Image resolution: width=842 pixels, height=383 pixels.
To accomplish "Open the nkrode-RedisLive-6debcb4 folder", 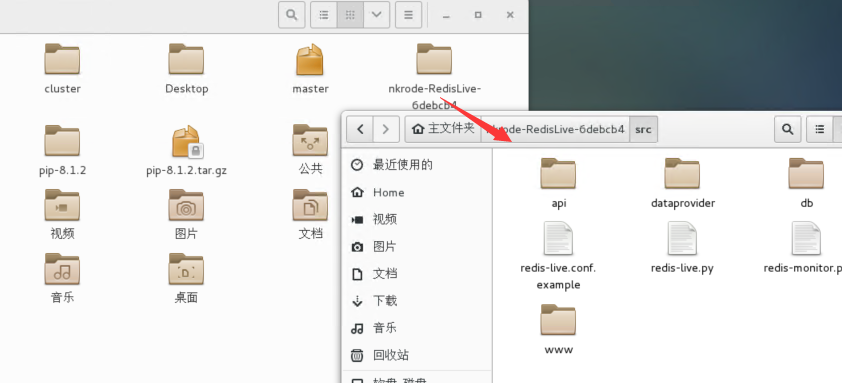I will pos(434,59).
